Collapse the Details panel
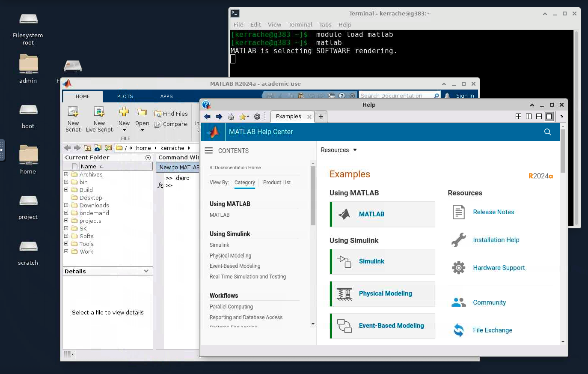This screenshot has width=588, height=374. pos(146,271)
